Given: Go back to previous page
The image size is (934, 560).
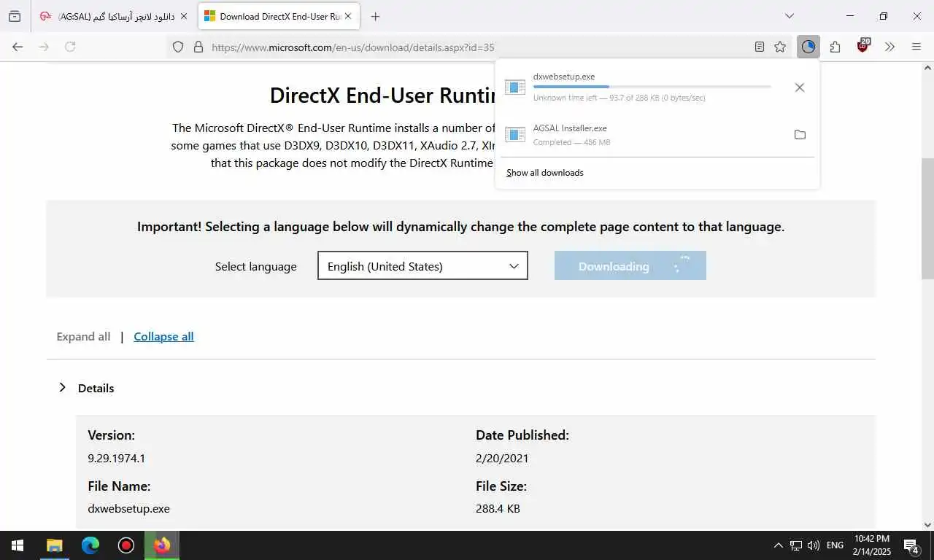Looking at the screenshot, I should 18,47.
